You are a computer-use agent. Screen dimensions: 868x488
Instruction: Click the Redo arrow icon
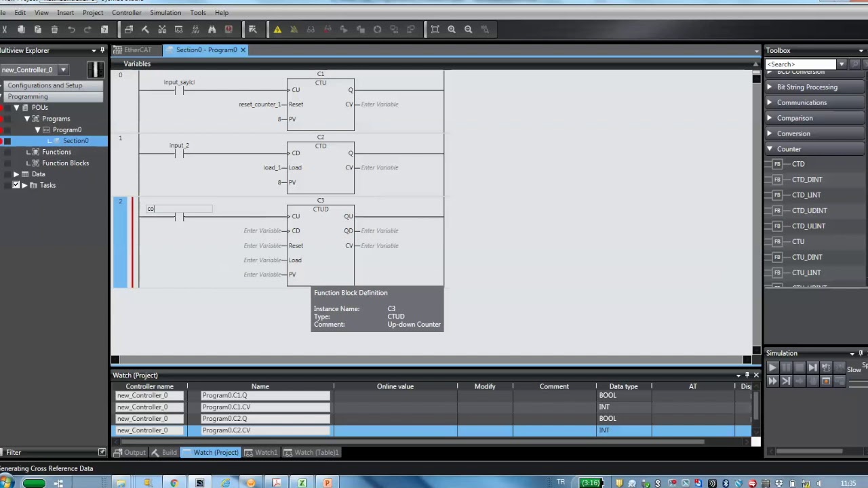tap(87, 29)
